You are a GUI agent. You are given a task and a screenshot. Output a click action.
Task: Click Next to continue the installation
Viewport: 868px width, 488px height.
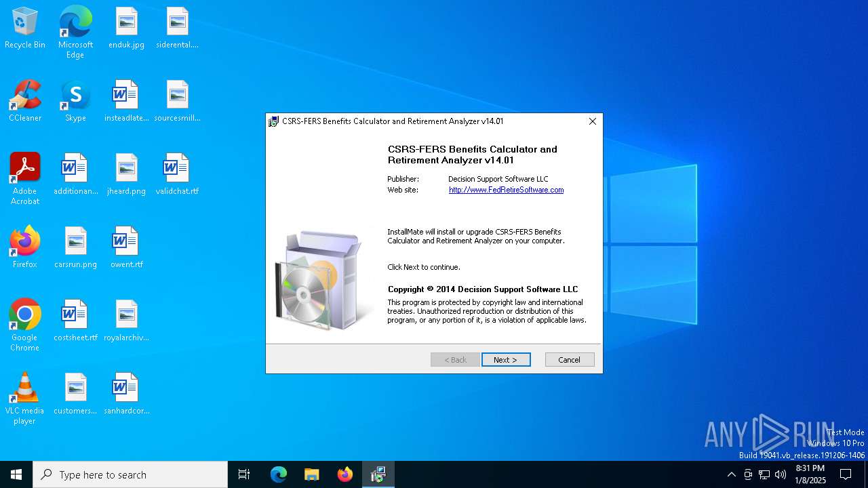(506, 360)
